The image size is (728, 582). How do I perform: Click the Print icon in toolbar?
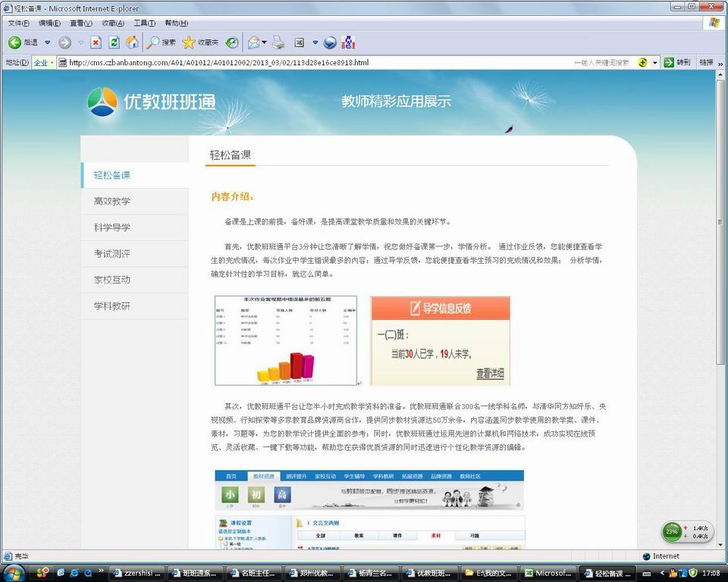pos(278,42)
